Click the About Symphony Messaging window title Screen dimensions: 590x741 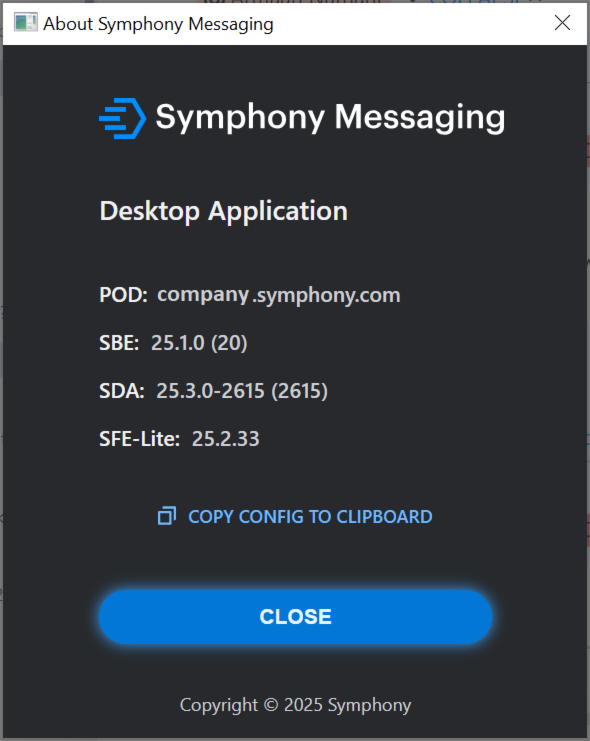click(158, 24)
